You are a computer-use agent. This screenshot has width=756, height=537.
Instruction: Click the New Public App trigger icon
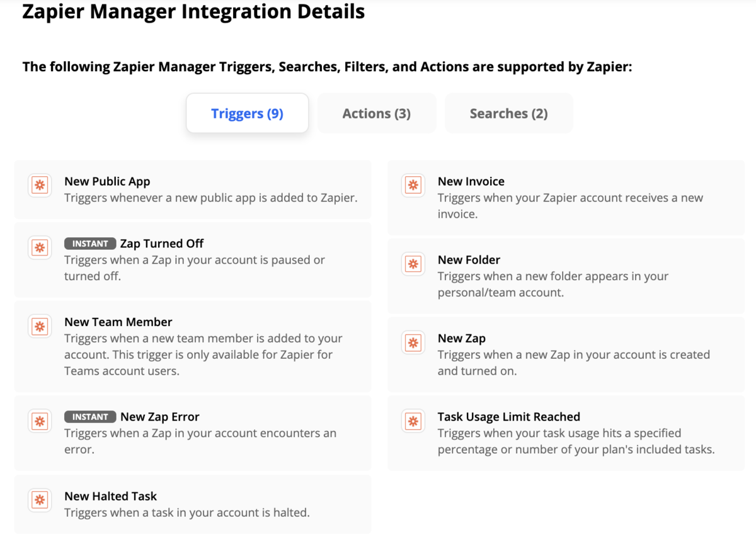40,185
